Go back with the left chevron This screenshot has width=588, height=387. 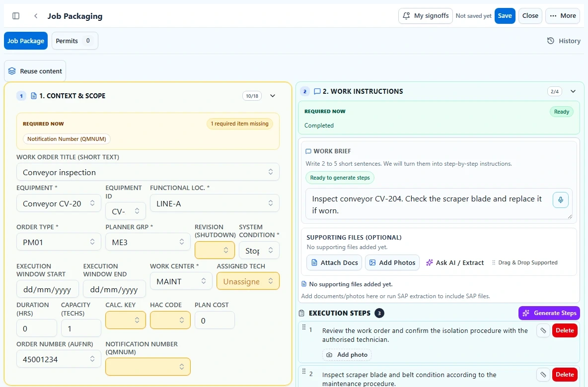(x=36, y=16)
